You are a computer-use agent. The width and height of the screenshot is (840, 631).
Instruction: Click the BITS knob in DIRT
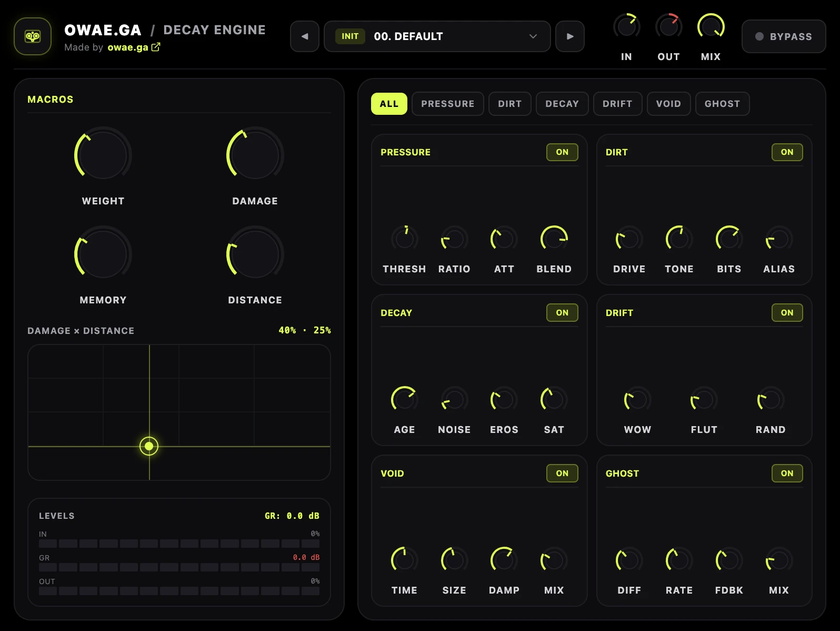[x=729, y=239]
